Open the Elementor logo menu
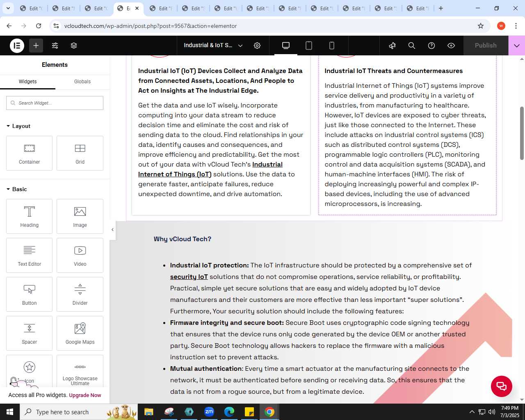This screenshot has width=525, height=420. point(17,46)
